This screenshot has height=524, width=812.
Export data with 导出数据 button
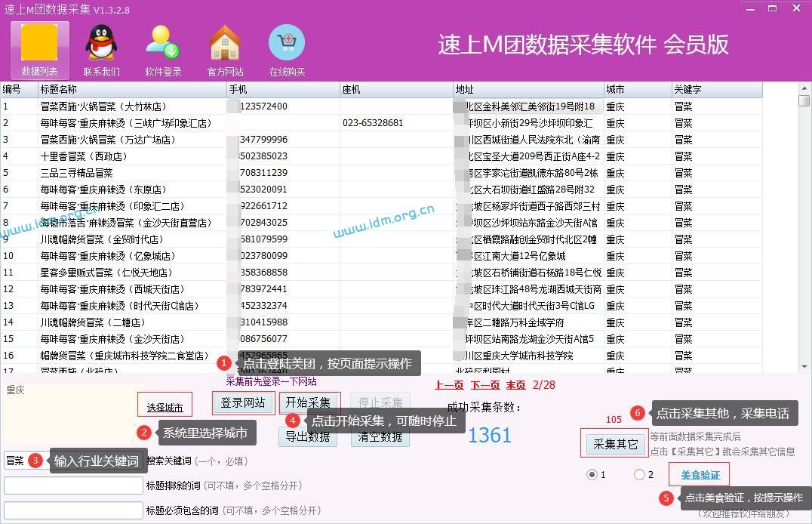click(x=308, y=436)
